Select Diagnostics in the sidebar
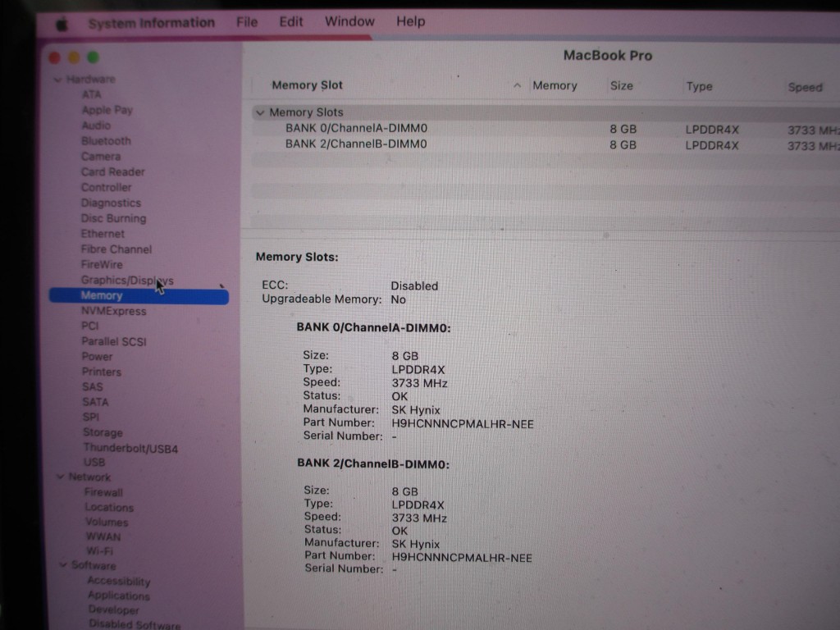The width and height of the screenshot is (840, 630). pos(111,203)
